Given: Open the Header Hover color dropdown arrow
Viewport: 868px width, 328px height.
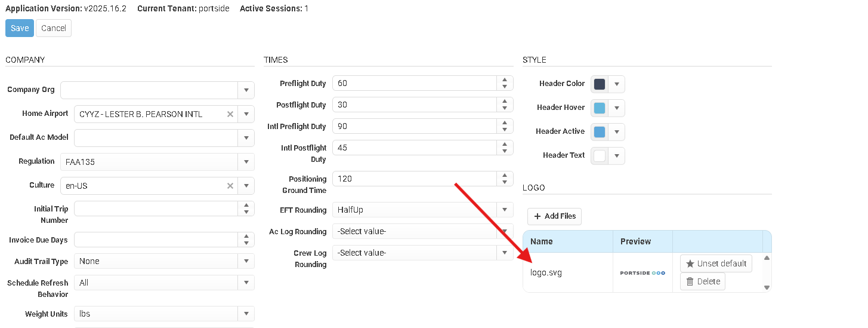Looking at the screenshot, I should (x=617, y=108).
